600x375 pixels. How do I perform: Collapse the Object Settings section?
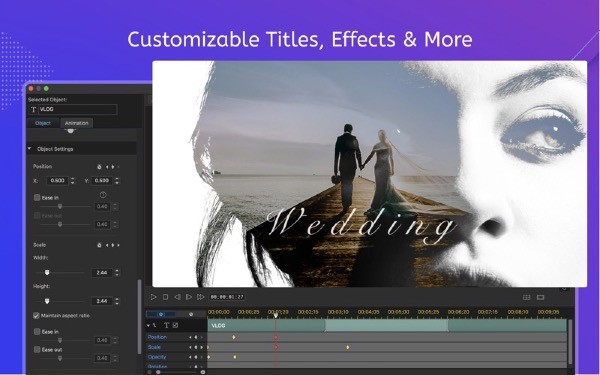30,149
